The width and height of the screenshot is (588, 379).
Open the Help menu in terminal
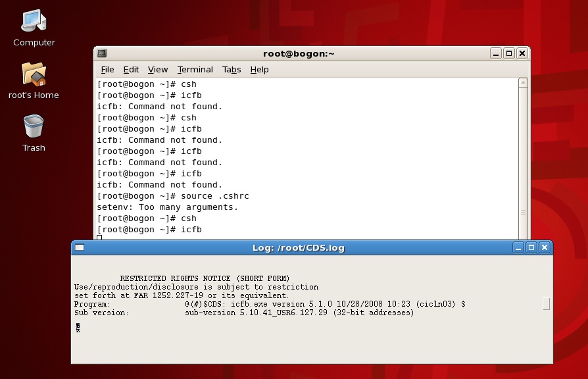[259, 70]
